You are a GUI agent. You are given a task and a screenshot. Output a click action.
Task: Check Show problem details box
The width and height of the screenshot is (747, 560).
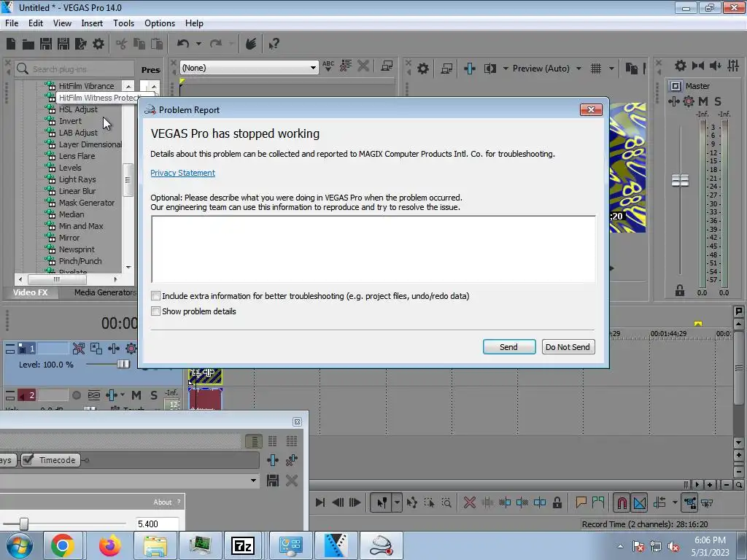click(155, 311)
